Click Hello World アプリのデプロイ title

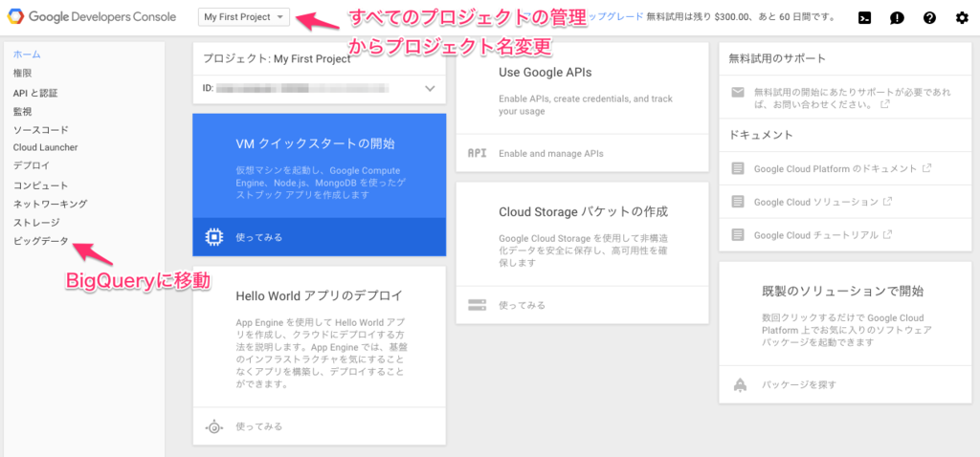pyautogui.click(x=319, y=295)
